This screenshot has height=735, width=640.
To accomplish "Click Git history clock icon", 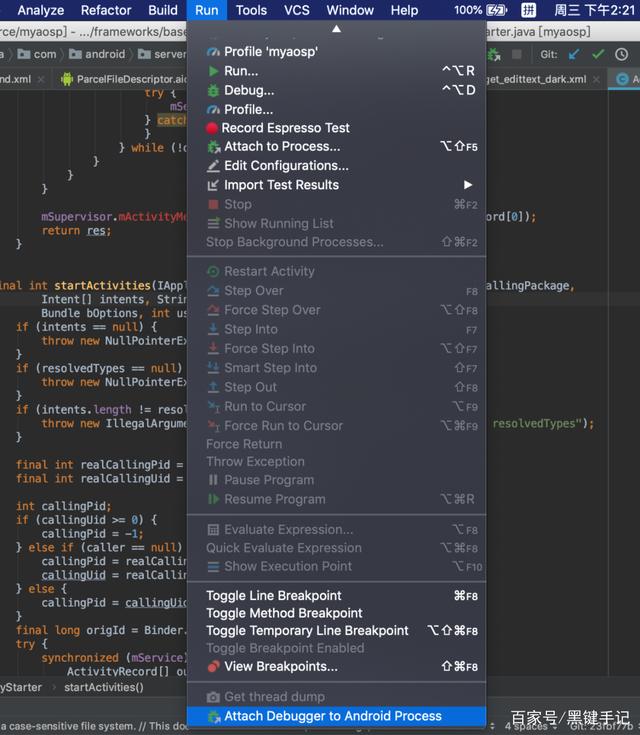I will tap(621, 54).
